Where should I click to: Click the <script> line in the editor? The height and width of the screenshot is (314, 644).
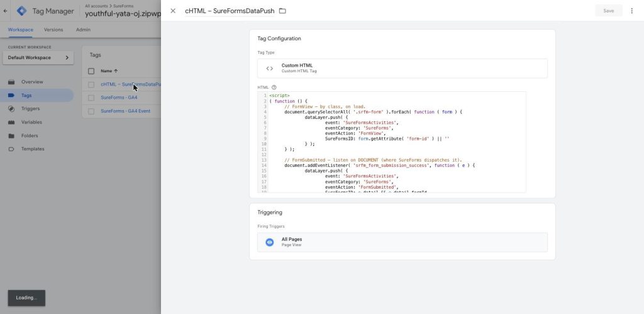(x=279, y=96)
